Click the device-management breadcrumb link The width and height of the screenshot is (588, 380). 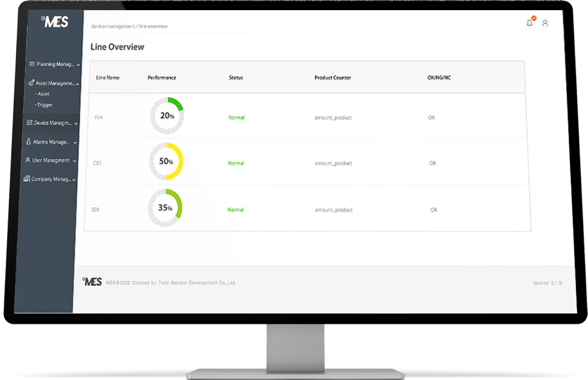[112, 27]
